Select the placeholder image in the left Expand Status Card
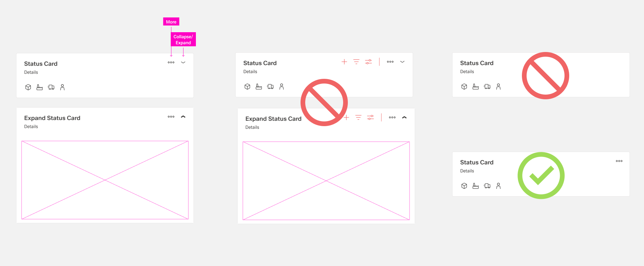 pyautogui.click(x=105, y=180)
